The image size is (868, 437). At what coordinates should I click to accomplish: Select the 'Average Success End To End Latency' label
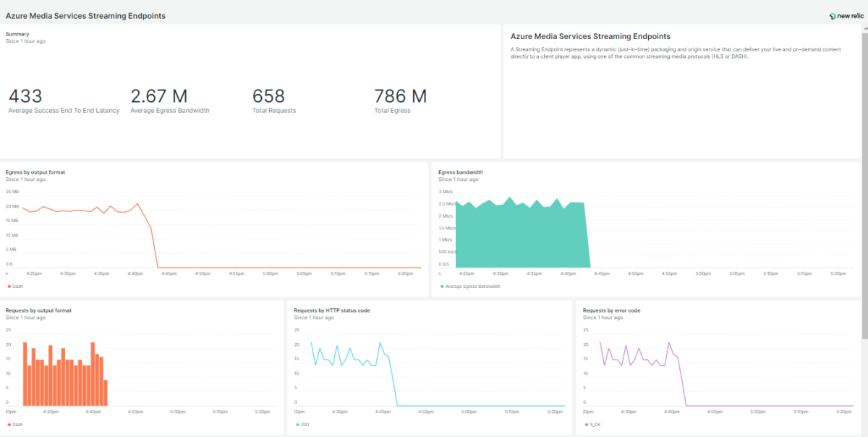pos(64,111)
